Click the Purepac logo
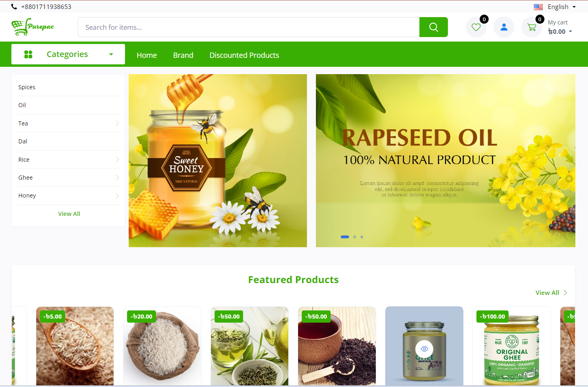This screenshot has height=387, width=588. point(33,27)
